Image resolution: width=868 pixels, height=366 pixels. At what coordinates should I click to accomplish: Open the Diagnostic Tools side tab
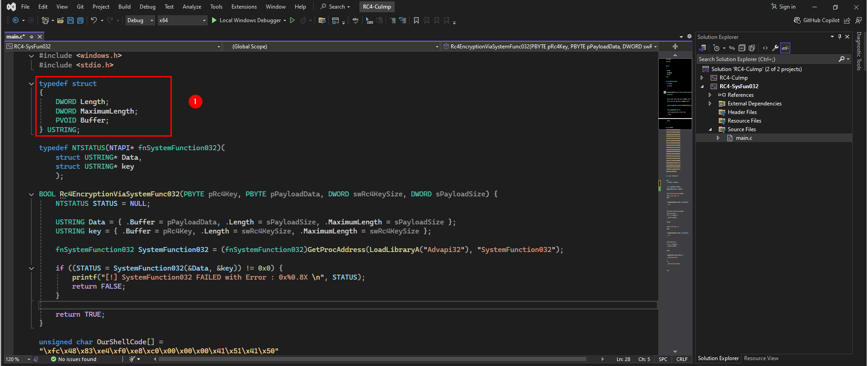click(859, 51)
